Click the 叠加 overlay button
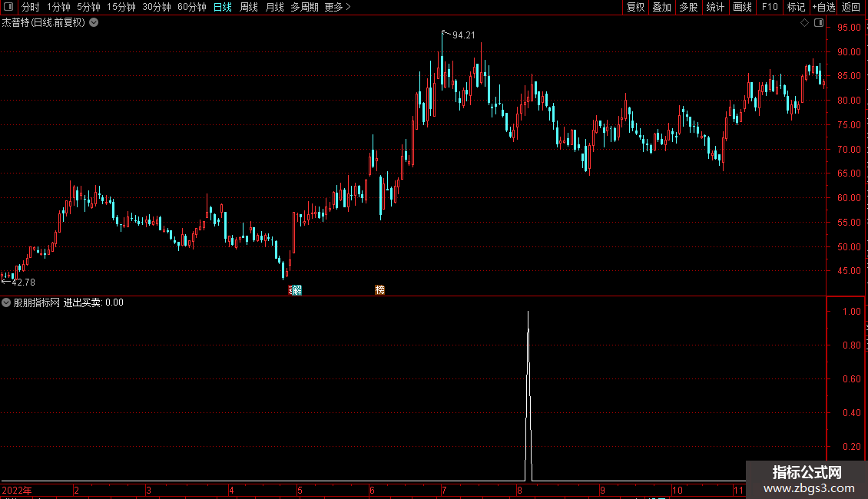The image size is (868, 499). point(662,7)
